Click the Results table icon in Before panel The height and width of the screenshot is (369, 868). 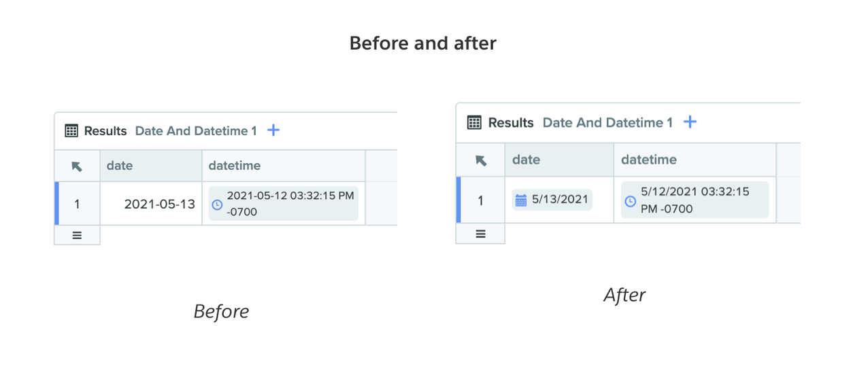click(x=71, y=130)
